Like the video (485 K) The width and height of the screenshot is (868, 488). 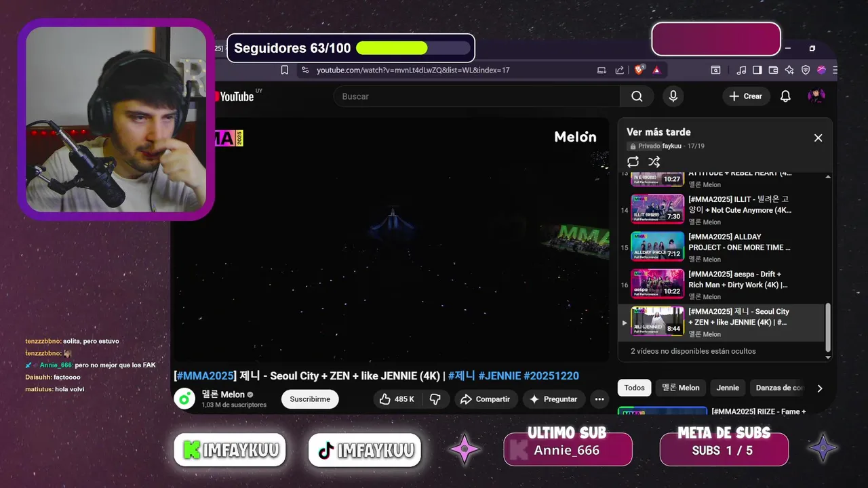click(397, 399)
